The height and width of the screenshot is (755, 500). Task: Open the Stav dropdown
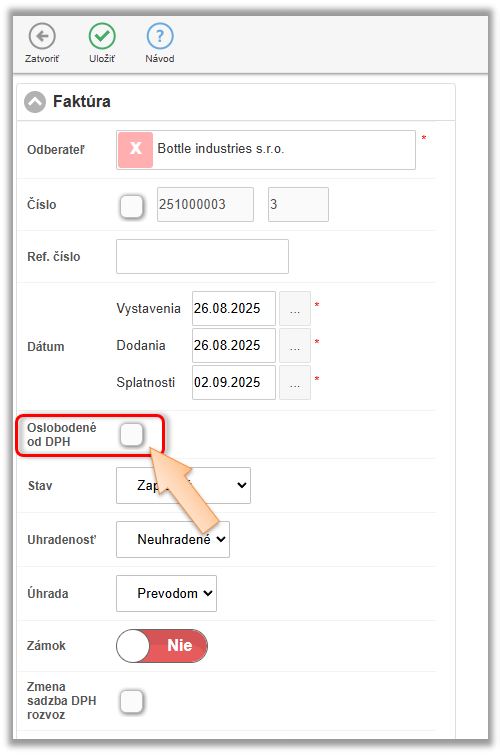point(184,485)
